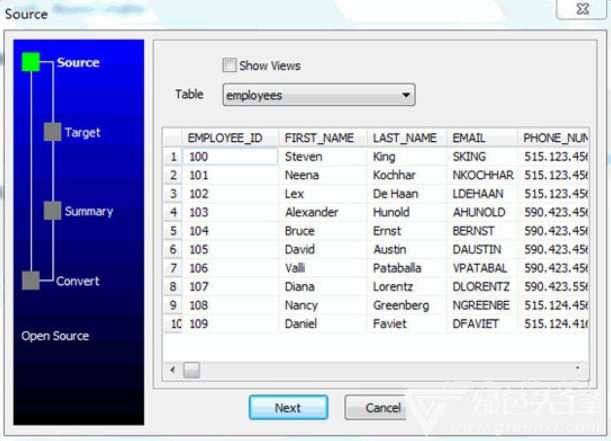
Task: Select the email cell NKOCHHAR
Action: pyautogui.click(x=482, y=175)
